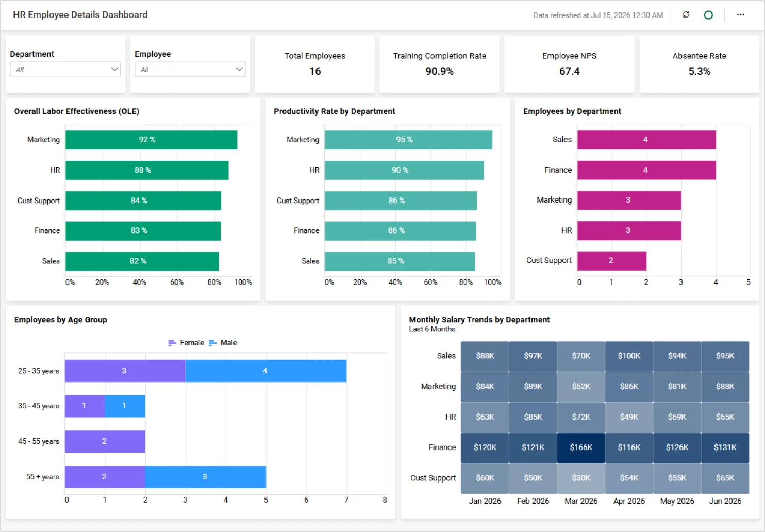Click the HR Employee Details Dashboard title

click(x=80, y=15)
